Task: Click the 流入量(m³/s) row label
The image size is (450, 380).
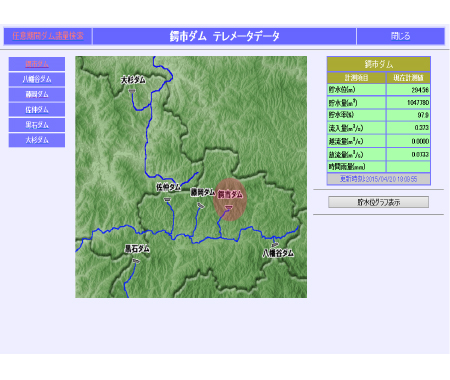Action: pos(346,128)
